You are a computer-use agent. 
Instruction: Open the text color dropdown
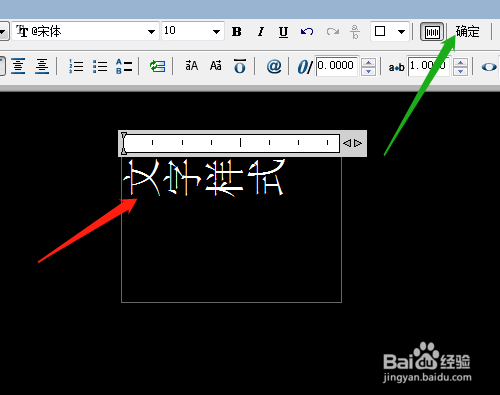[401, 32]
